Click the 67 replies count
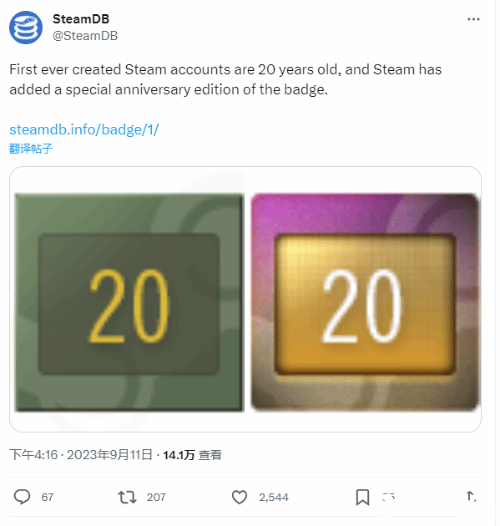Viewport: 500px width, 526px height. pyautogui.click(x=47, y=497)
